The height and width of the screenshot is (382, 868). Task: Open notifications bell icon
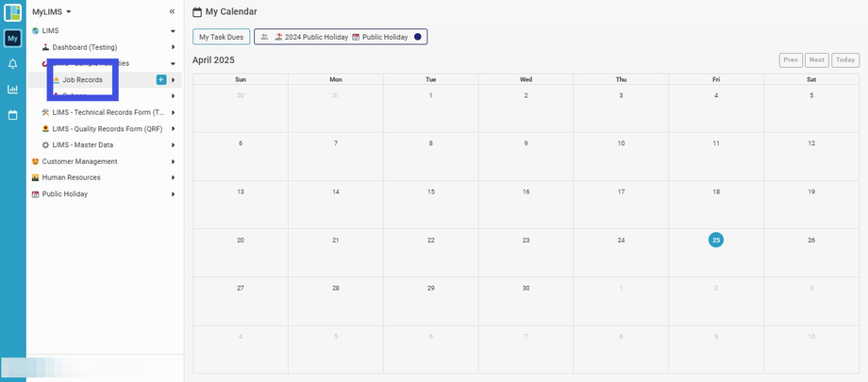(12, 64)
